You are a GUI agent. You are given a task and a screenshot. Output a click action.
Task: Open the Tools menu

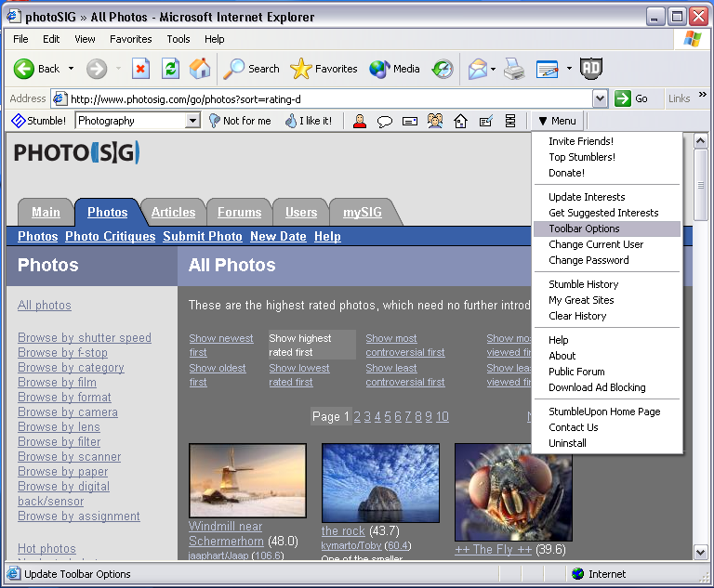(x=178, y=39)
